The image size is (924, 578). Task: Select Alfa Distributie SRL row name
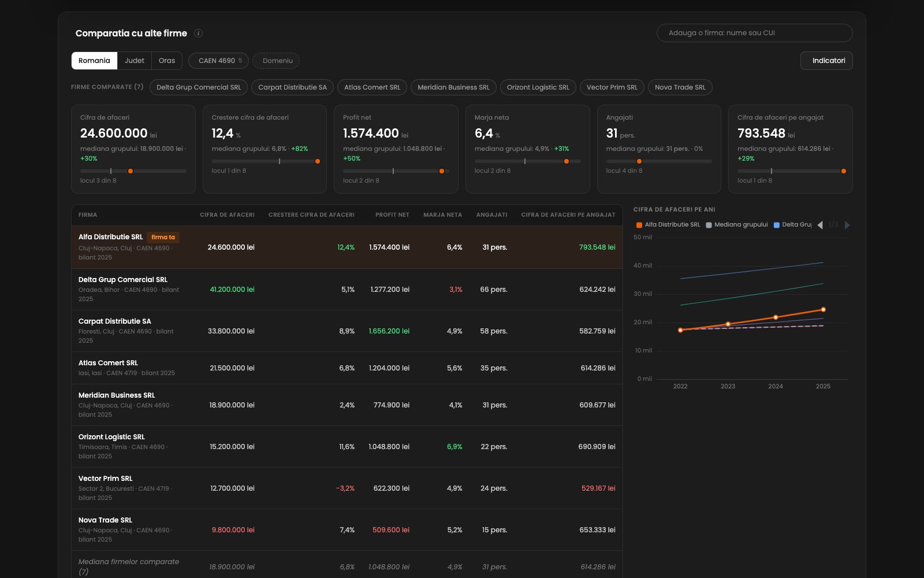tap(110, 237)
